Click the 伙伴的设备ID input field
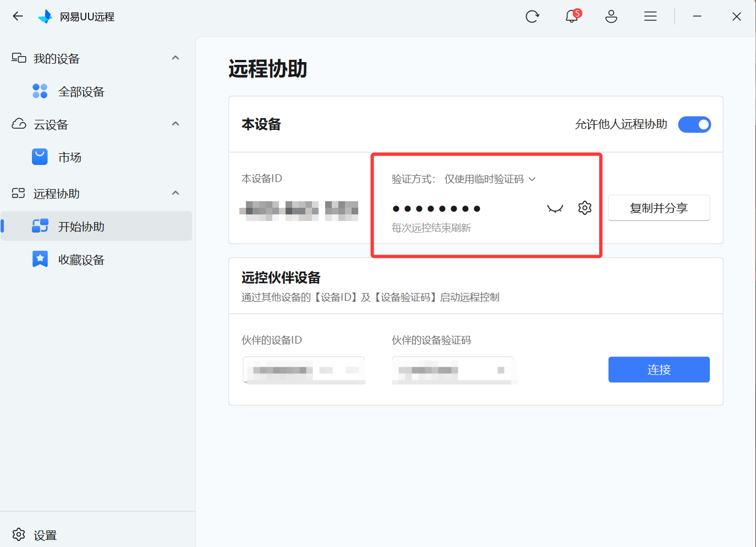Image resolution: width=756 pixels, height=547 pixels. [304, 370]
